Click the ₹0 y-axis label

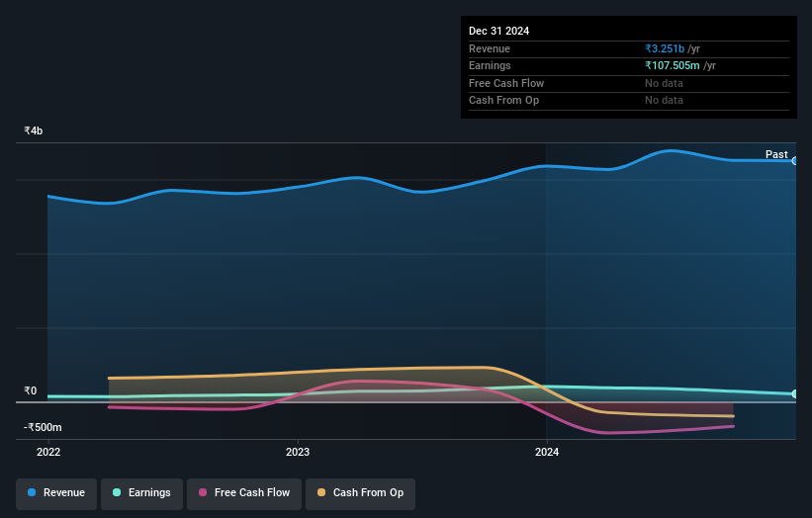[x=30, y=390]
